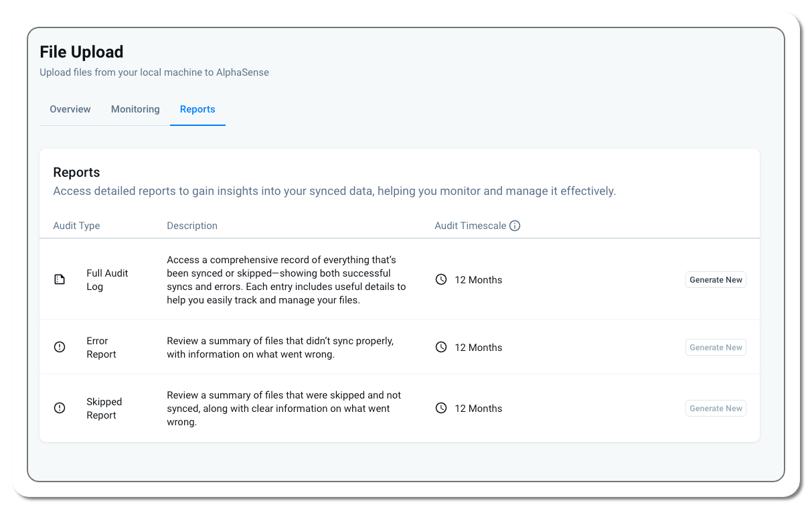
Task: Select the Error Report label
Action: point(101,348)
